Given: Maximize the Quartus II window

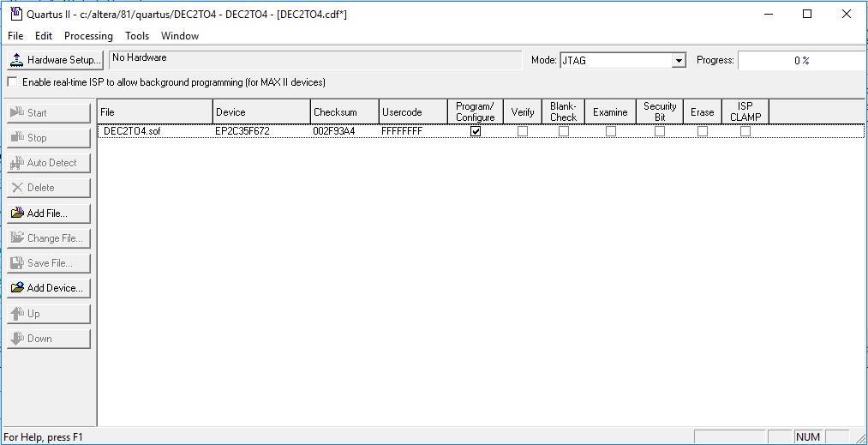Looking at the screenshot, I should pyautogui.click(x=807, y=14).
